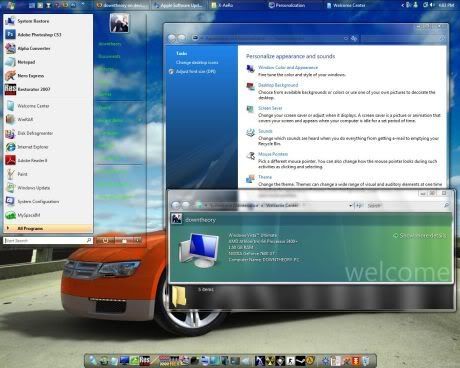Viewport: 460px width, 368px height.
Task: Launch Adobe Photoshop CS3 from Start menu
Action: click(48, 35)
